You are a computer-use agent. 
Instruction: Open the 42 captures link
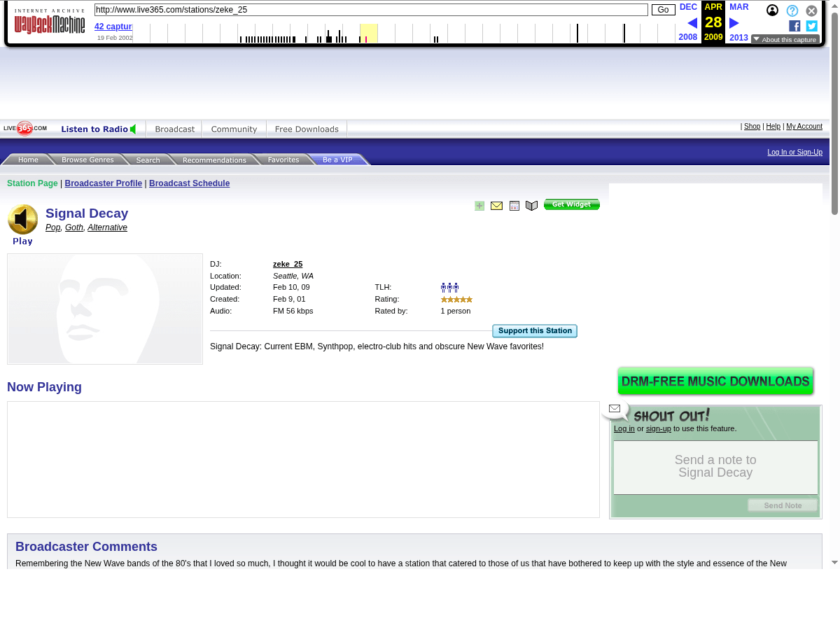pyautogui.click(x=113, y=27)
